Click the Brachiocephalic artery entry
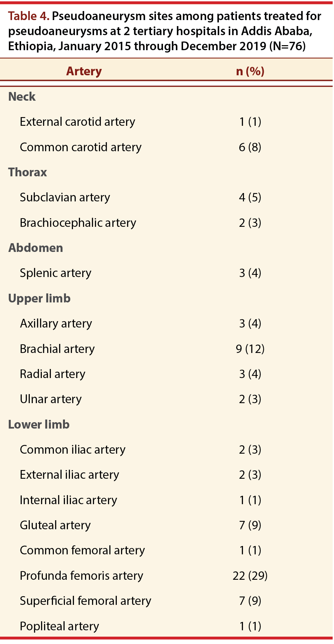 point(78,222)
